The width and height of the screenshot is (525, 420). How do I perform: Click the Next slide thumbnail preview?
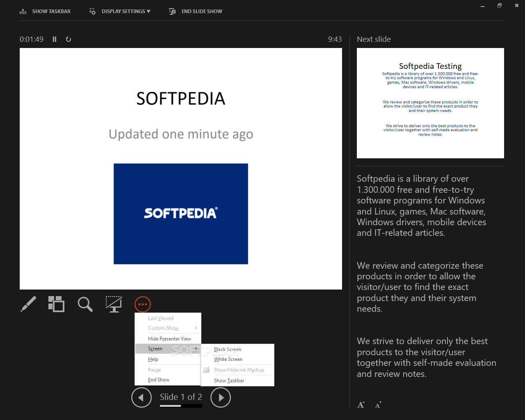pos(430,103)
